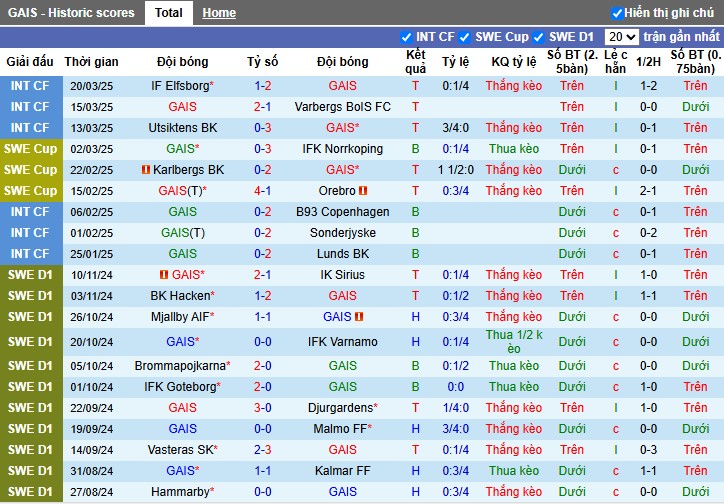Click BK Hacken team name
The width and height of the screenshot is (724, 504).
point(180,296)
